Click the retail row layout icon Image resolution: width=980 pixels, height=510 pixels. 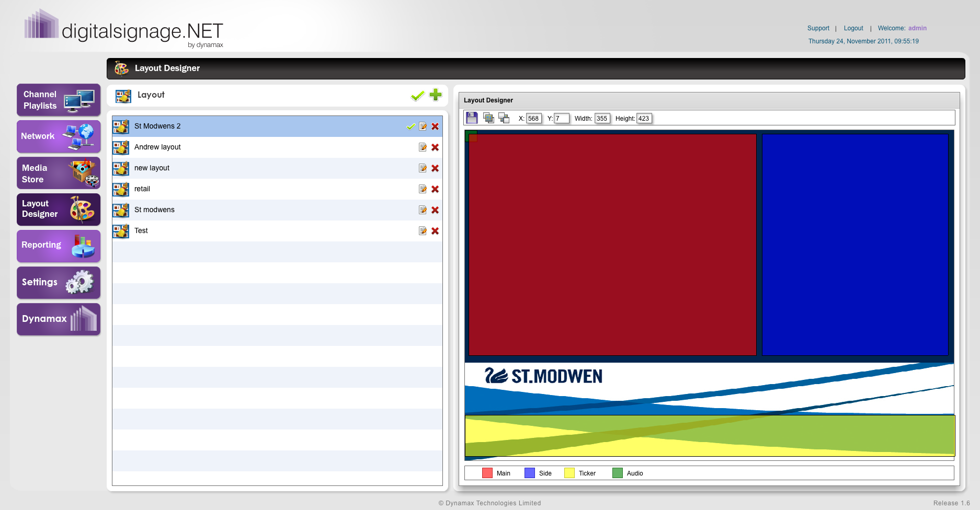coord(121,189)
